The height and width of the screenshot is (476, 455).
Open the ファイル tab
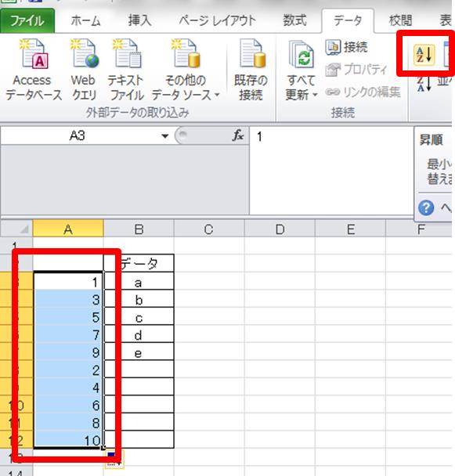coord(27,20)
